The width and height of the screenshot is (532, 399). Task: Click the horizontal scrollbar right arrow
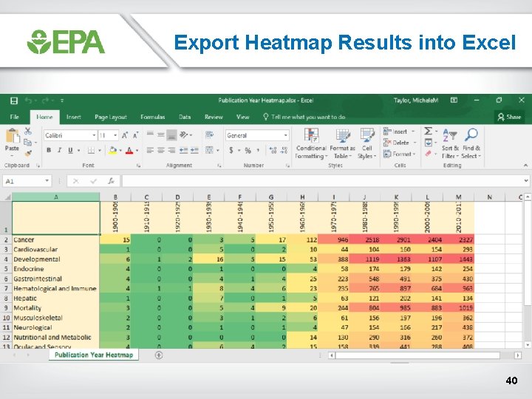518,355
